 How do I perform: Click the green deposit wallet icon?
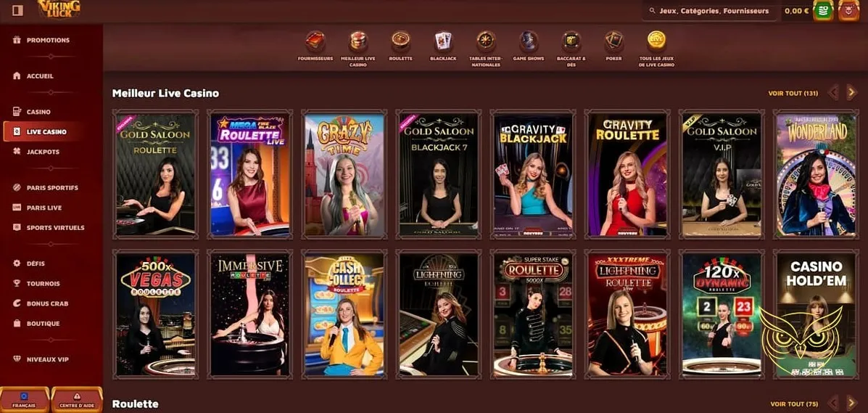click(823, 11)
